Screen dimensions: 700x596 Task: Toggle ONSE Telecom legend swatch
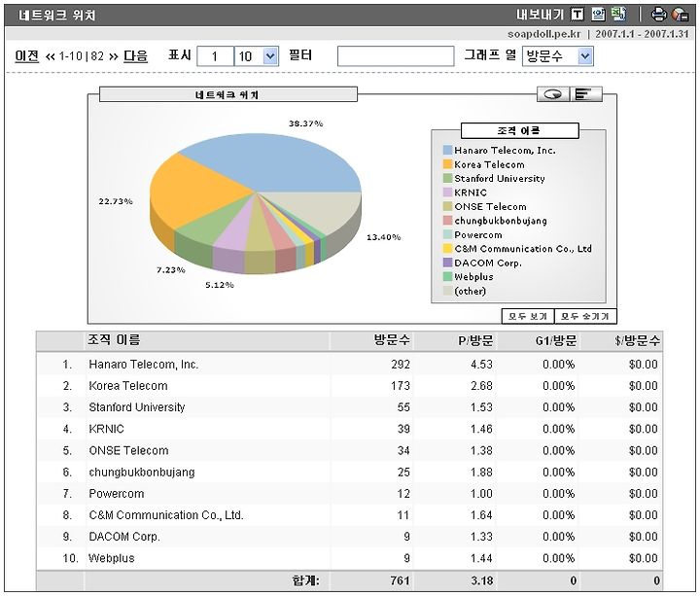tap(448, 207)
